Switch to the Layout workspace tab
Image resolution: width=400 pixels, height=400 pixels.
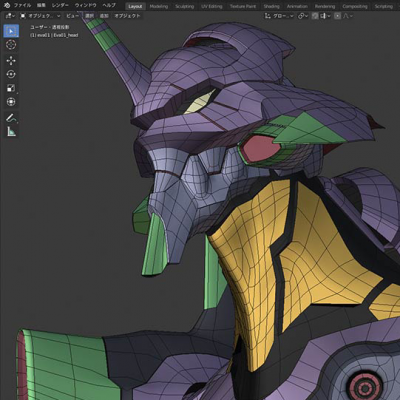click(135, 6)
